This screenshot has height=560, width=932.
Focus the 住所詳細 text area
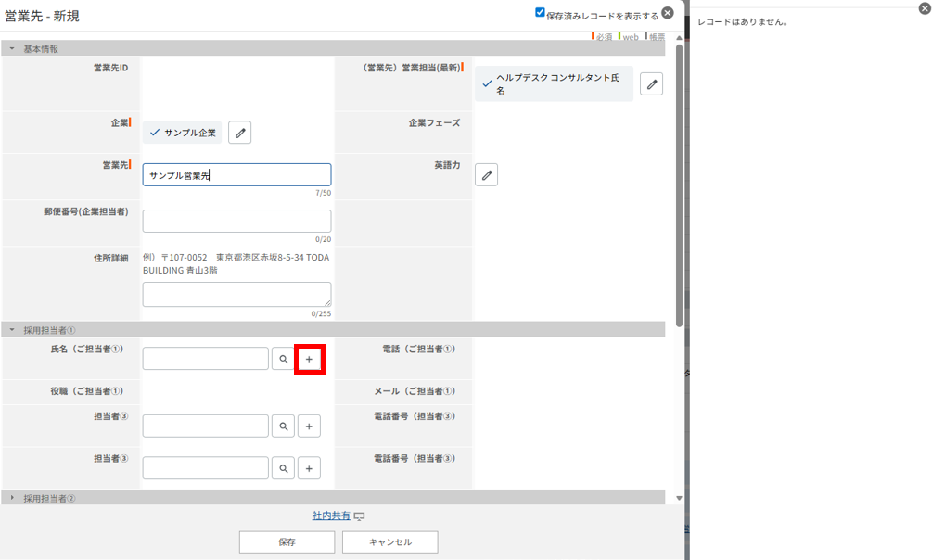pyautogui.click(x=236, y=294)
